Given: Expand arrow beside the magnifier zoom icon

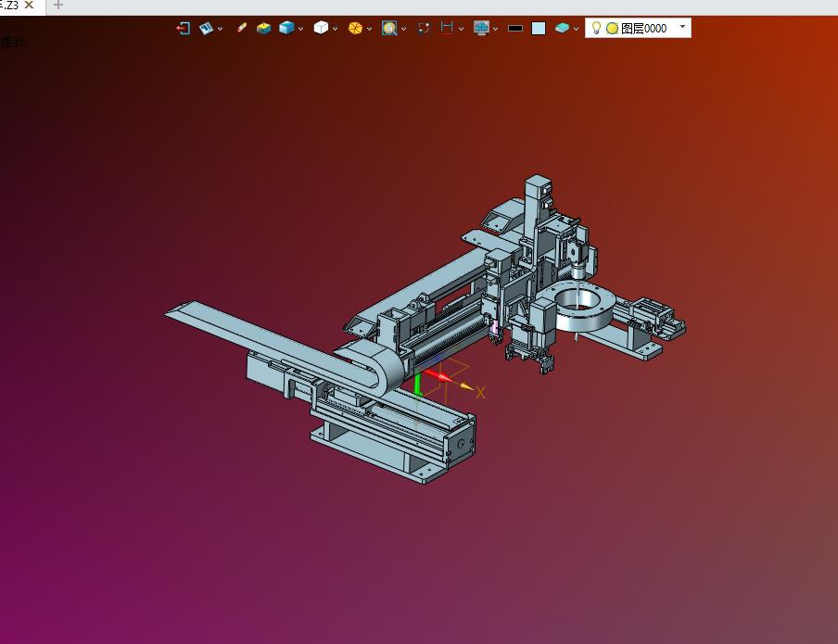Looking at the screenshot, I should 403,29.
